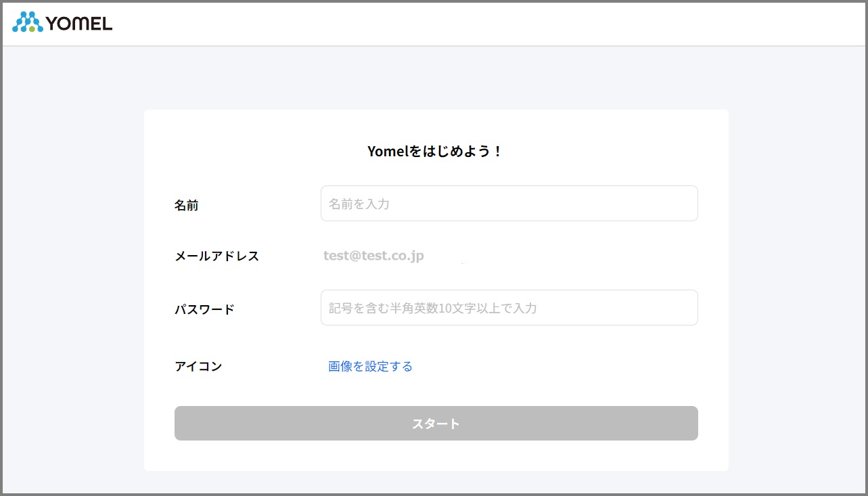Screen dimensions: 868x496
Task: Click the パスワード label text
Action: click(204, 309)
